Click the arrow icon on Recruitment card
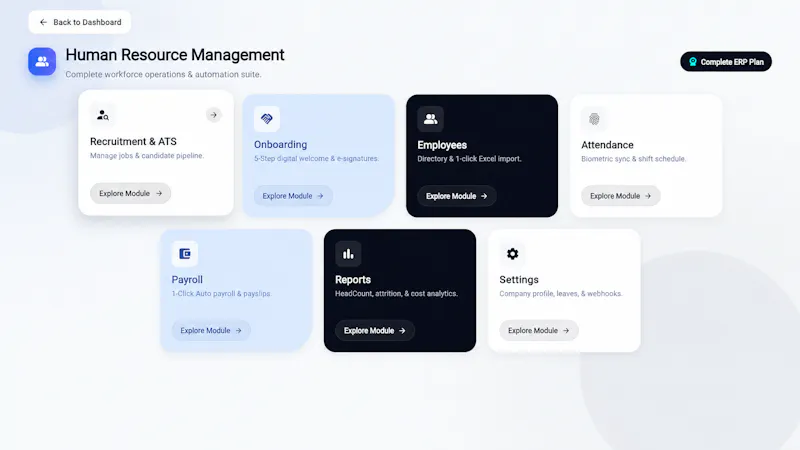Screen dimensions: 800x450 pos(214,115)
